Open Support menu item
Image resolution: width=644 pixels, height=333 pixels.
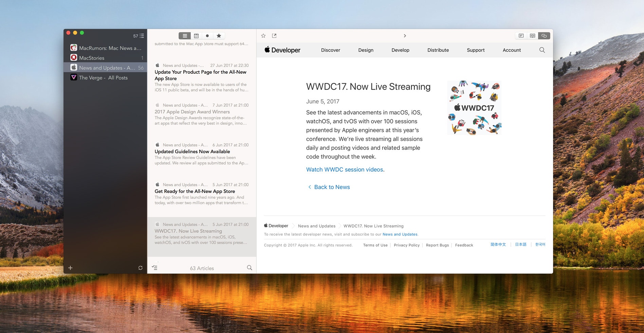pos(476,50)
